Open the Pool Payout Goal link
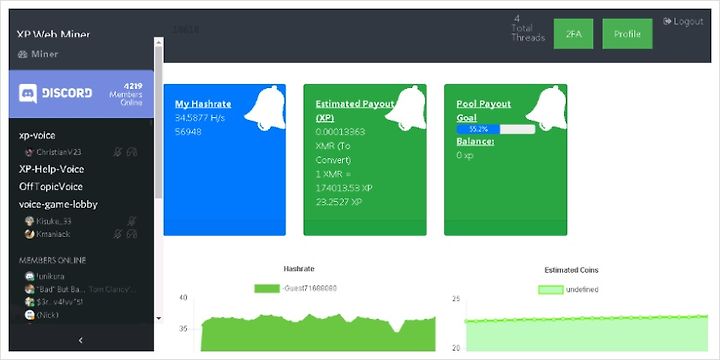720x360 pixels. pyautogui.click(x=484, y=111)
